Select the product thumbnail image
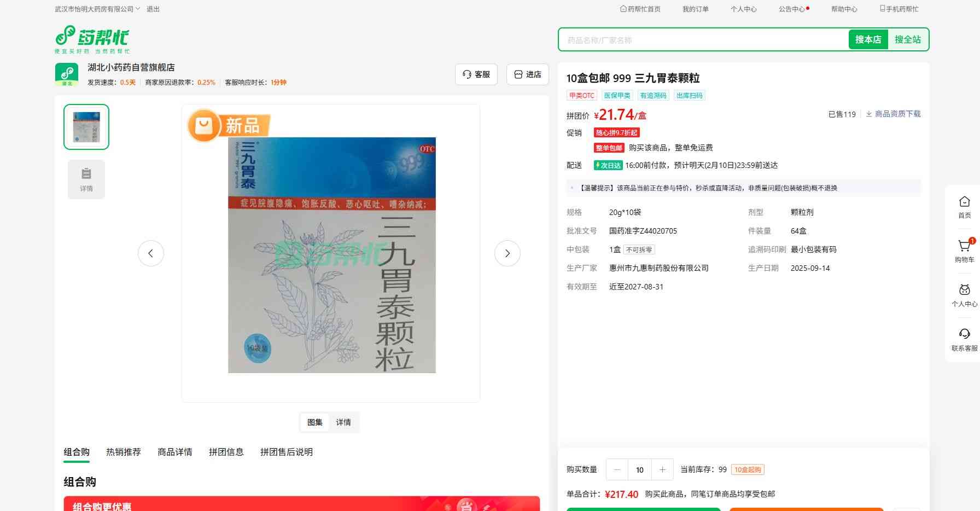Viewport: 980px width, 511px height. tap(86, 127)
